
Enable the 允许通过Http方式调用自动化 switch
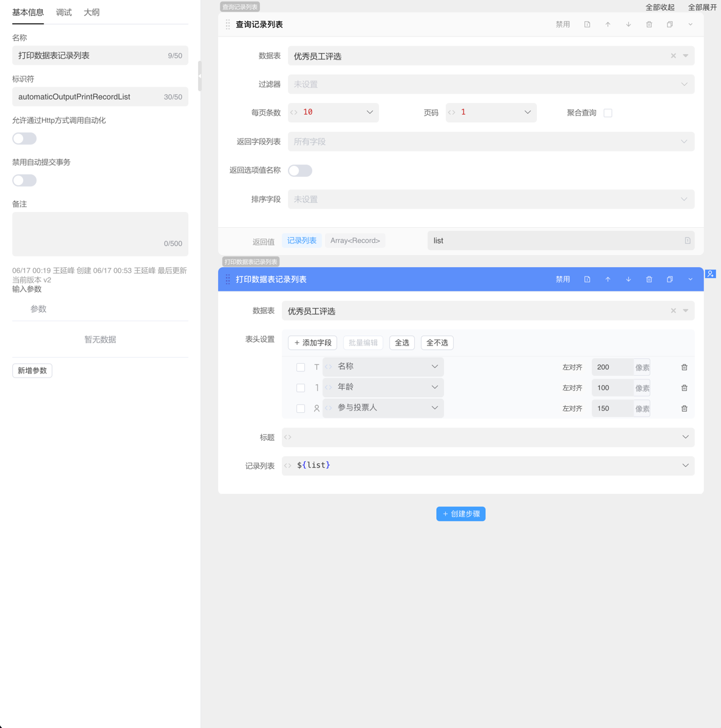24,138
